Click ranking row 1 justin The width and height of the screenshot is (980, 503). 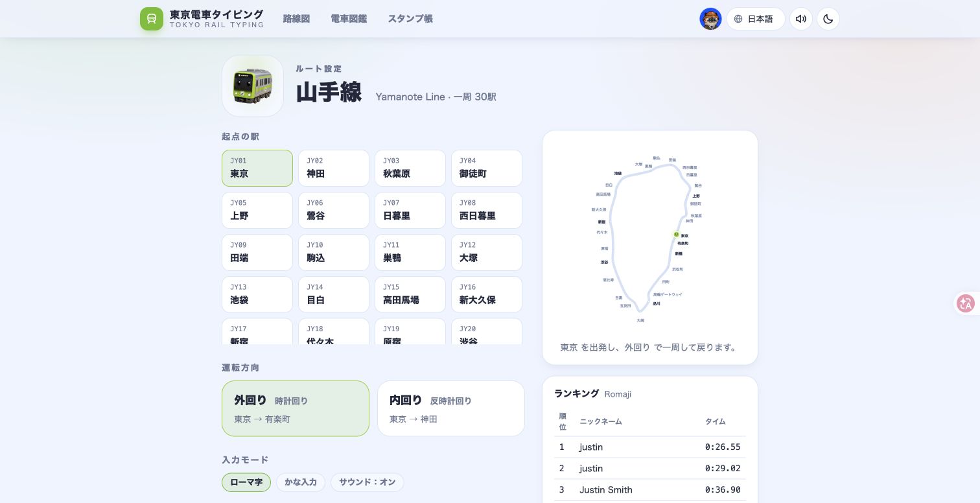point(649,447)
